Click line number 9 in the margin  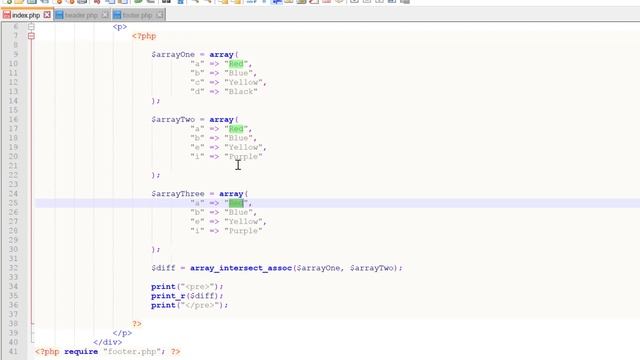(x=16, y=55)
